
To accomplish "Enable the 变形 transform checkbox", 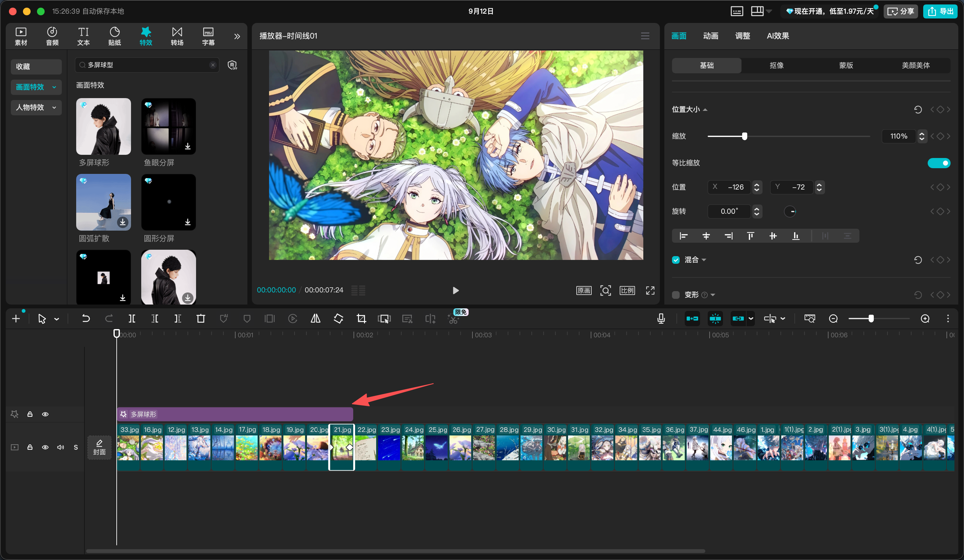I will tap(676, 295).
